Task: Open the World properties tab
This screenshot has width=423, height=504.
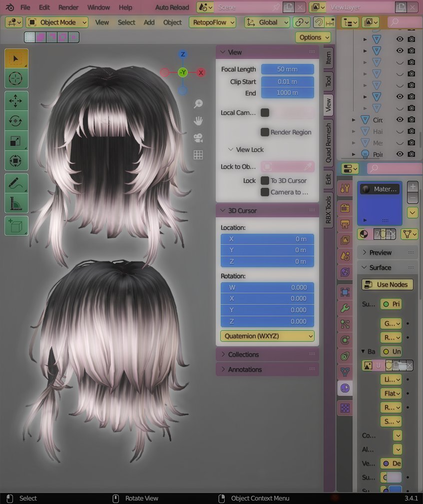Action: click(345, 272)
